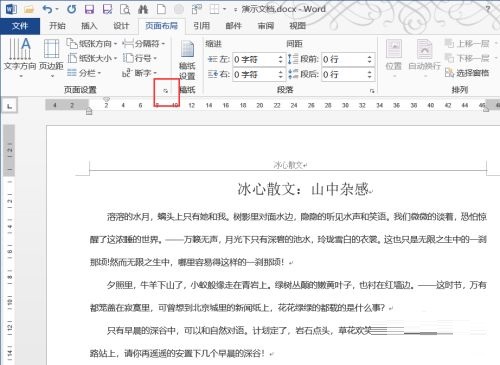Switch to the 审阅 Review tab
The image size is (500, 365).
266,26
